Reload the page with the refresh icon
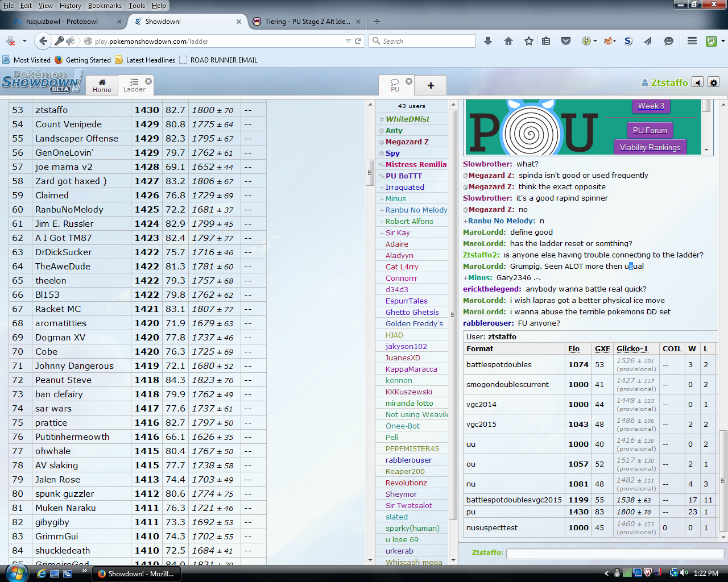Screen dimensions: 728x582 [x=358, y=41]
